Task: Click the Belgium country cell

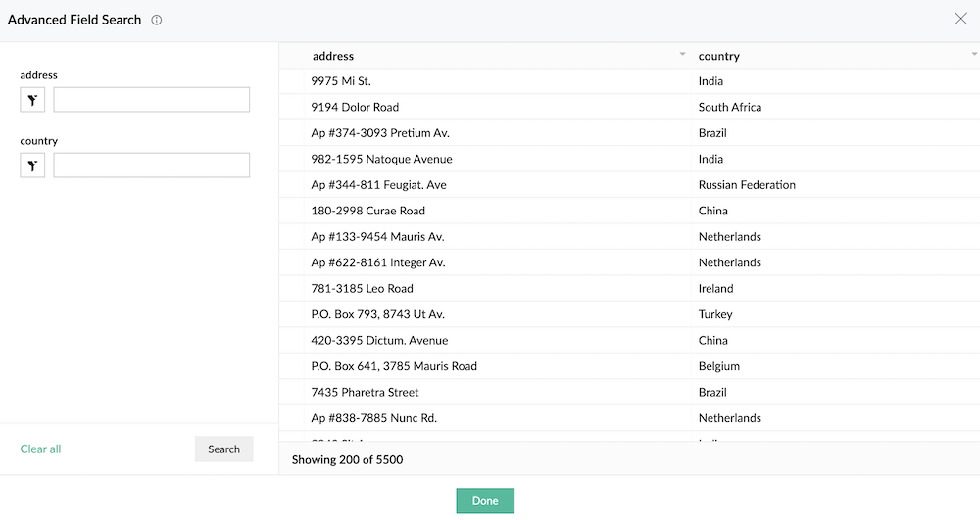Action: click(719, 366)
